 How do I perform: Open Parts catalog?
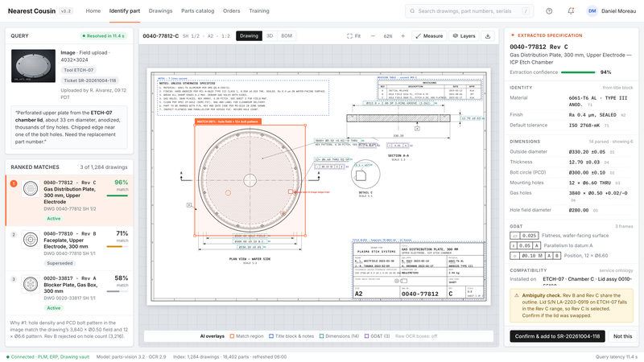click(x=197, y=11)
